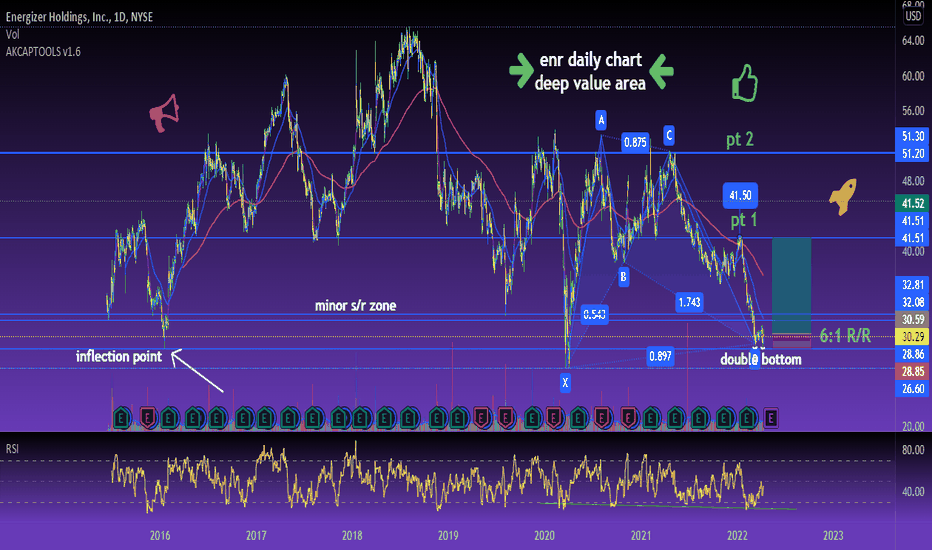
Task: Click the 1.743 ratio label
Action: point(689,302)
